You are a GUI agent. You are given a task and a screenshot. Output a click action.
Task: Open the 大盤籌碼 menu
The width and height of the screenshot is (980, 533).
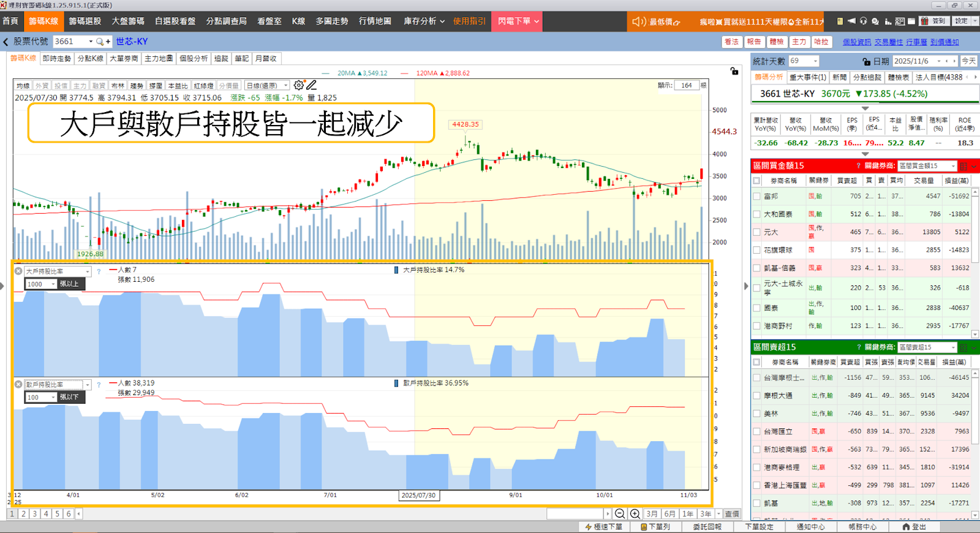(128, 21)
